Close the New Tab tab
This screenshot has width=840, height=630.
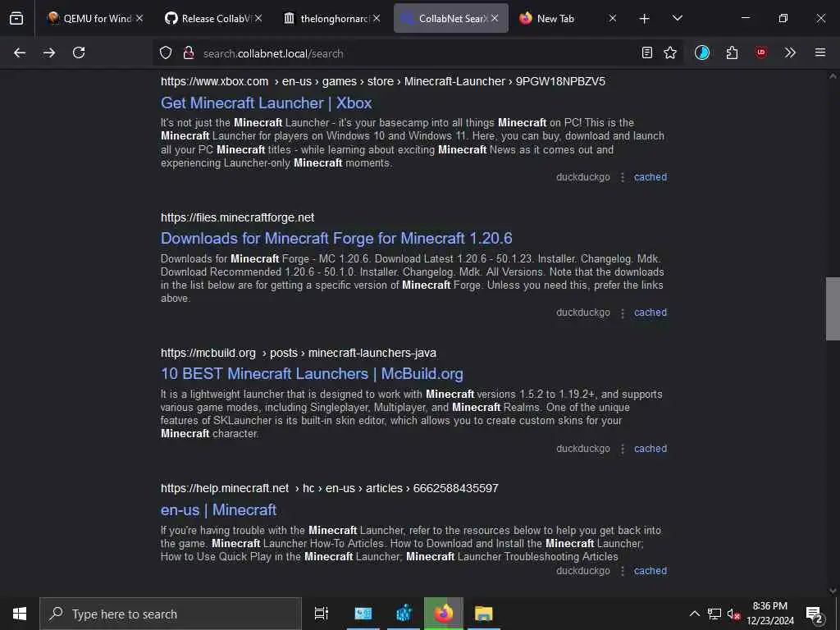[613, 18]
